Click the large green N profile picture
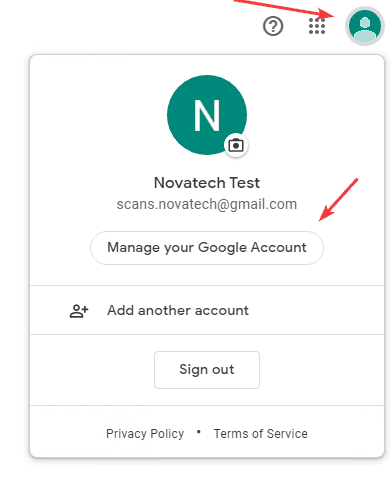 pyautogui.click(x=207, y=115)
